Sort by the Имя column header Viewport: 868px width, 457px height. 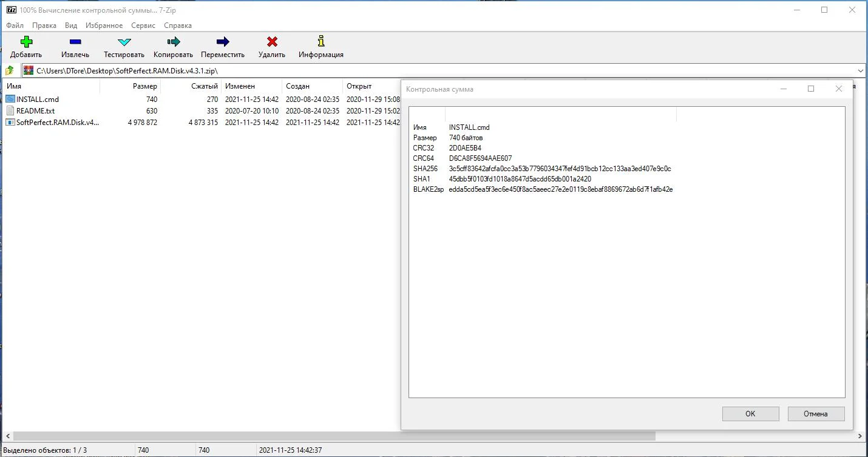point(51,86)
